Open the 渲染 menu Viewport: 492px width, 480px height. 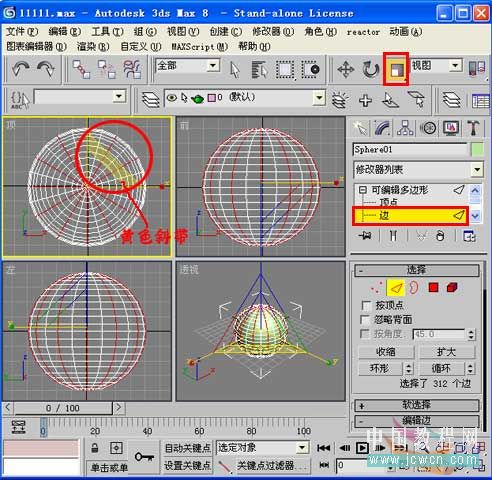point(93,46)
